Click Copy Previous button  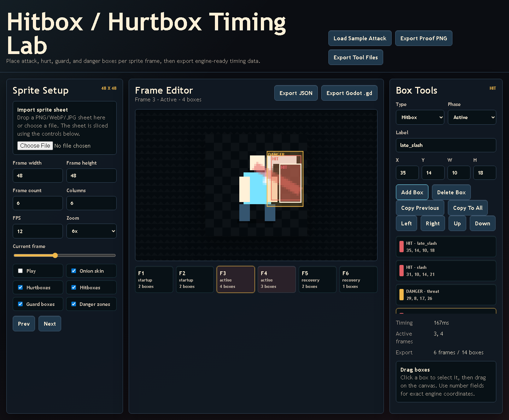coord(420,208)
